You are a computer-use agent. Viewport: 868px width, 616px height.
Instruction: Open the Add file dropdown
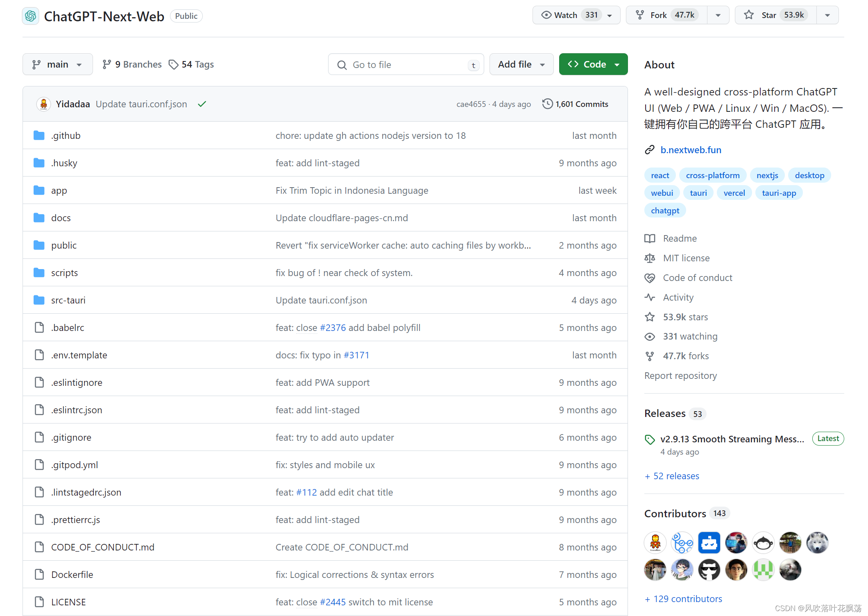pyautogui.click(x=521, y=64)
